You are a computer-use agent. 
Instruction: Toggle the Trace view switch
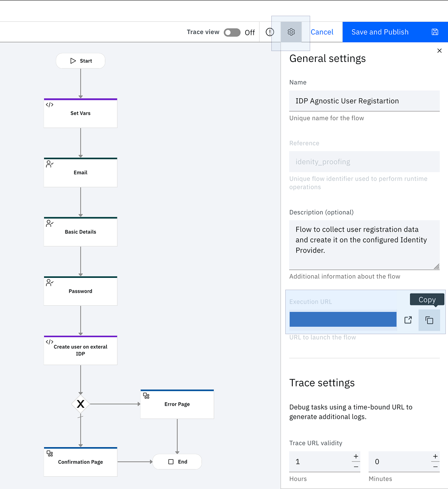(232, 32)
